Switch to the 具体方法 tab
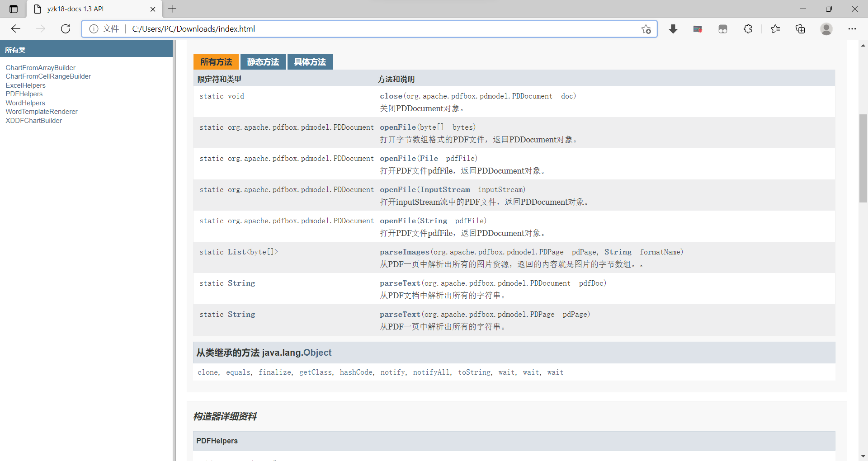This screenshot has width=868, height=461. 310,61
